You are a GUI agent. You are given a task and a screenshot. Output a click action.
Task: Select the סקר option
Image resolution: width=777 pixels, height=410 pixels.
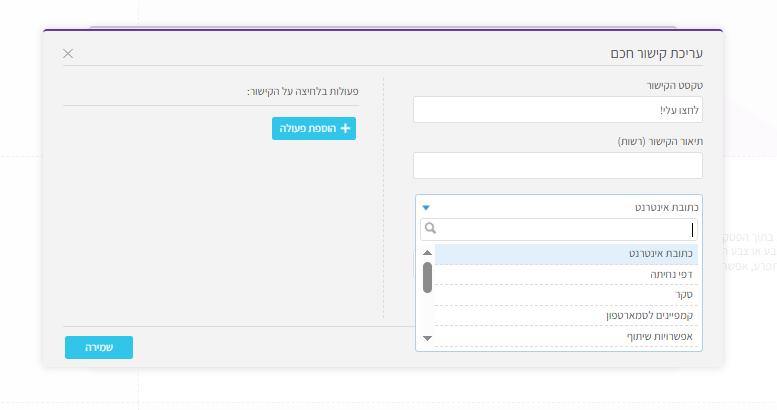[x=567, y=295]
